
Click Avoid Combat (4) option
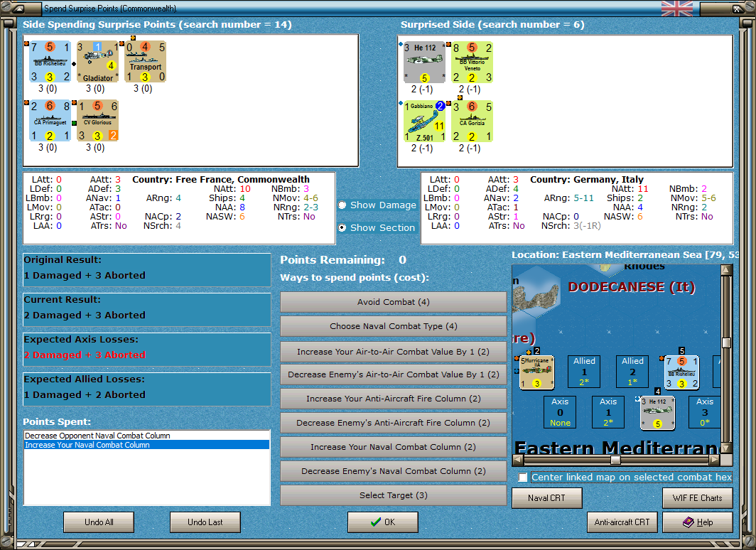(x=393, y=302)
